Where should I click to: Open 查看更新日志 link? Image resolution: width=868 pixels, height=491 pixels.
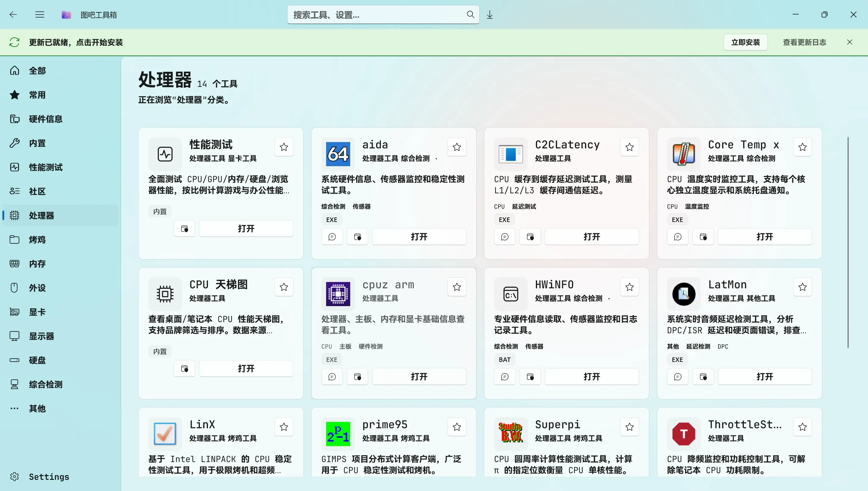click(804, 42)
